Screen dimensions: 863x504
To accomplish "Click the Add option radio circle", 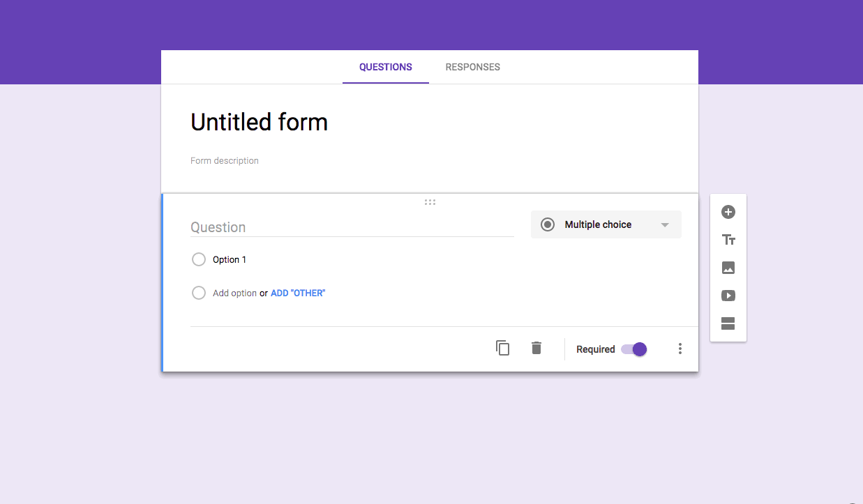I will 199,293.
